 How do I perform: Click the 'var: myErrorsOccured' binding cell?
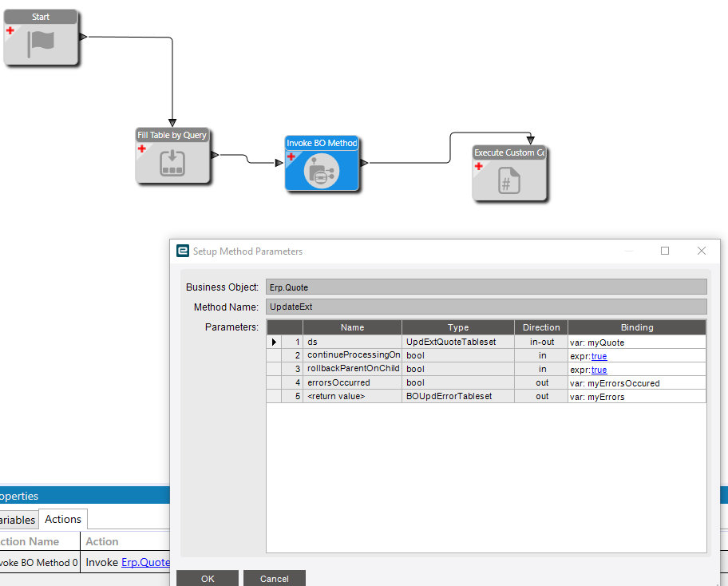637,383
